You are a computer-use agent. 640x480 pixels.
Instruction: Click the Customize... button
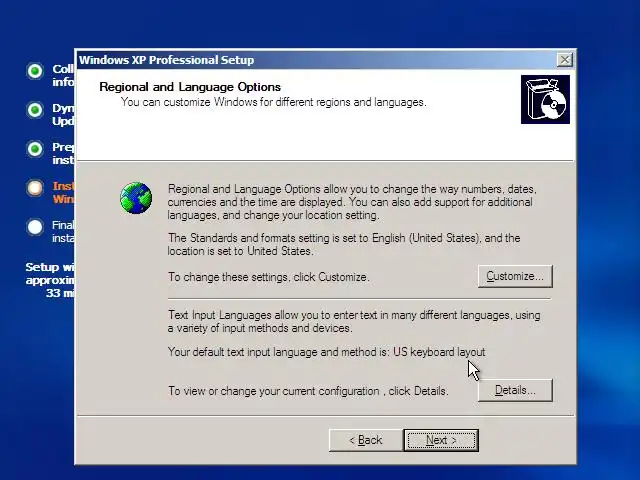[515, 276]
